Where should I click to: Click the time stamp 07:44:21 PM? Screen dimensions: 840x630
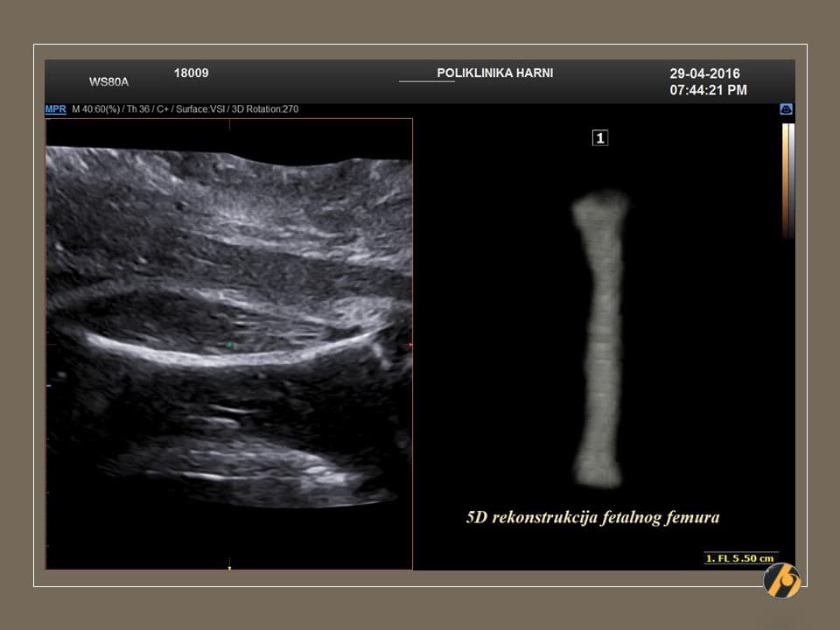tap(708, 90)
